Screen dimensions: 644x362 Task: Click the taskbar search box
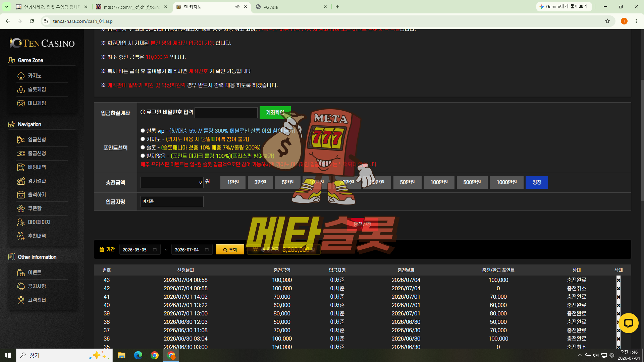pos(64,355)
